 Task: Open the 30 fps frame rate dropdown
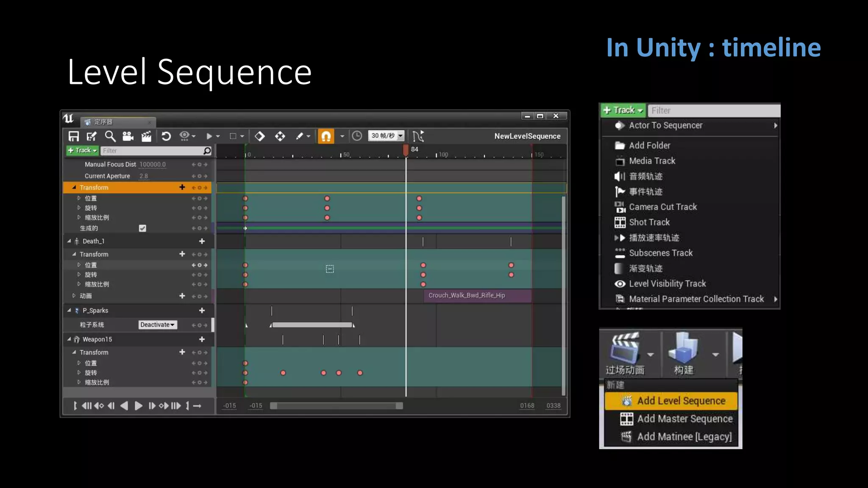tap(386, 136)
